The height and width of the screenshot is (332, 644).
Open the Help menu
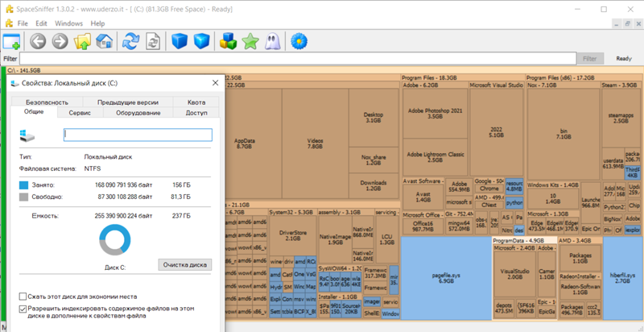[97, 23]
